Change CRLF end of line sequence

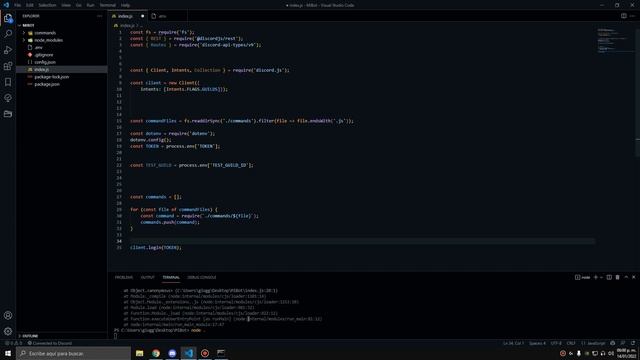[x=571, y=343]
